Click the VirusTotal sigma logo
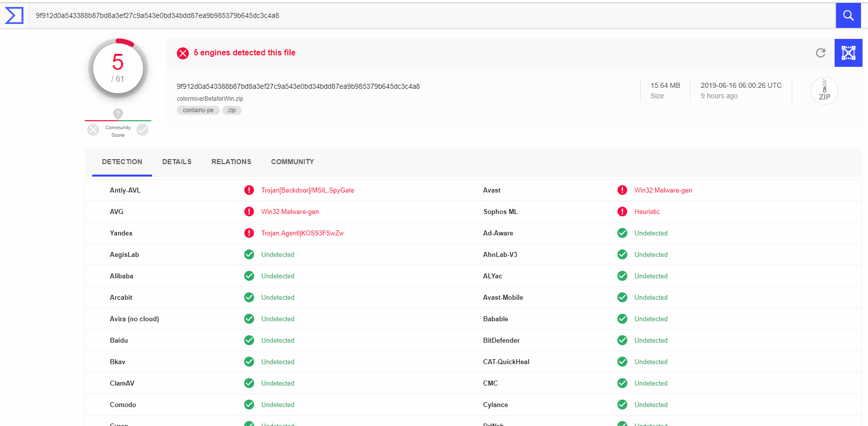This screenshot has width=868, height=426. click(x=14, y=15)
